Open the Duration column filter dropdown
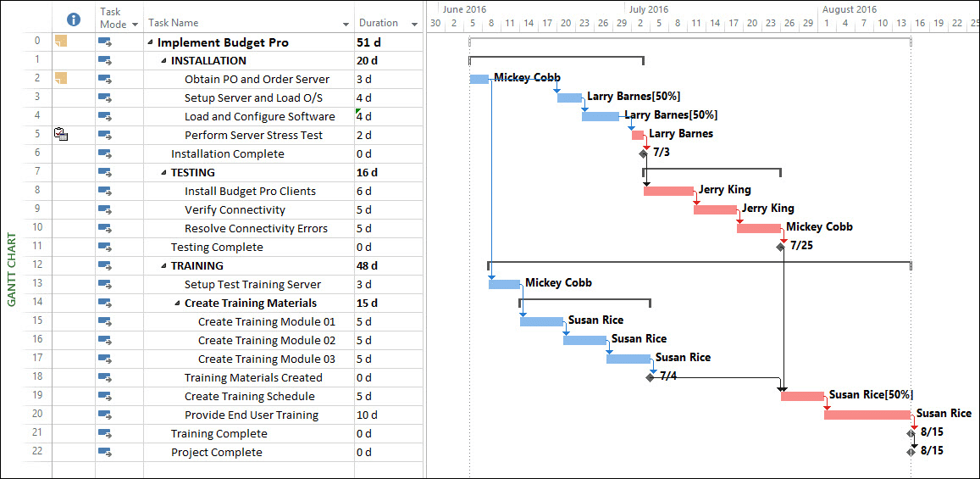The width and height of the screenshot is (980, 479). coord(414,25)
